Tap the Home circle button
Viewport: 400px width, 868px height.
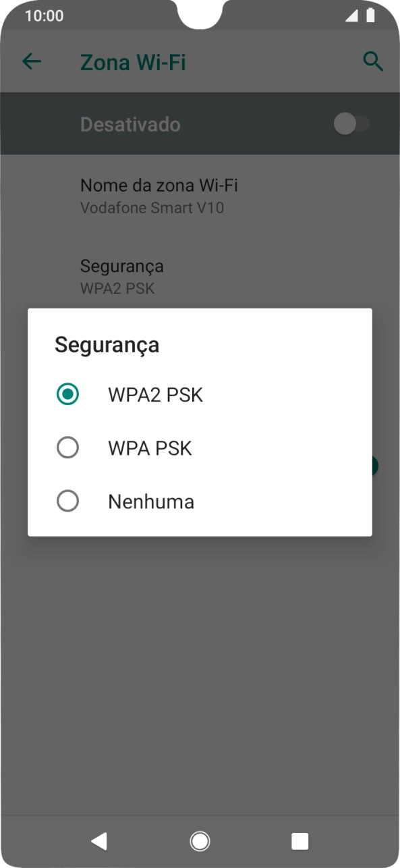(200, 841)
